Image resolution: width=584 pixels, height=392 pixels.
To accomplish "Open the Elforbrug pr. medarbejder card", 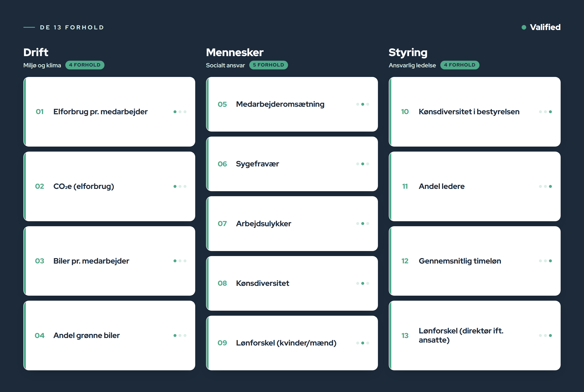I will [x=109, y=112].
